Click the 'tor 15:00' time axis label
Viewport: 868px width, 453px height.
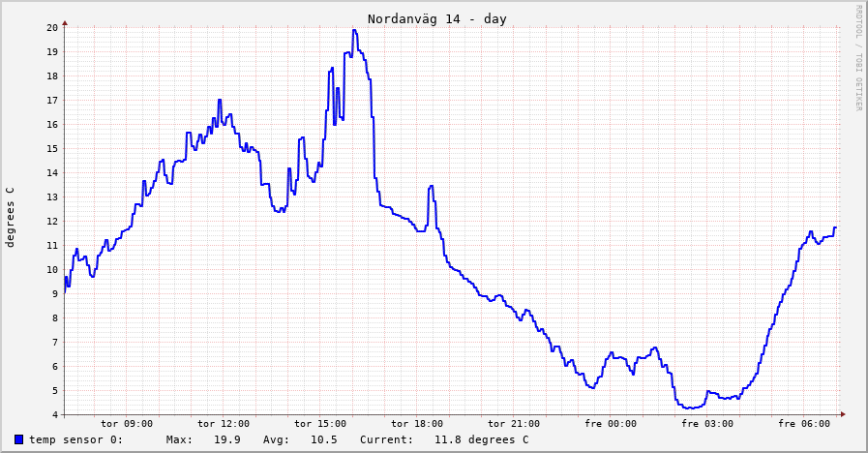click(320, 424)
